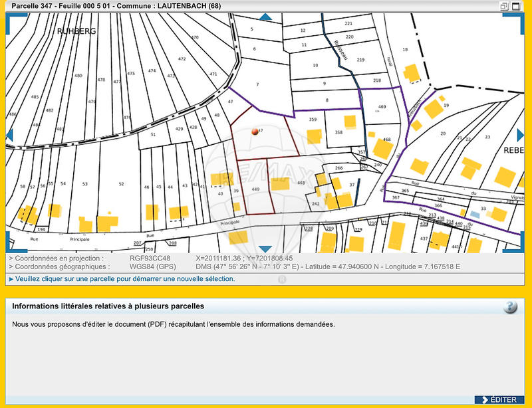Image resolution: width=532 pixels, height=408 pixels.
Task: Maximize the map panel with square icon
Action: [x=517, y=6]
